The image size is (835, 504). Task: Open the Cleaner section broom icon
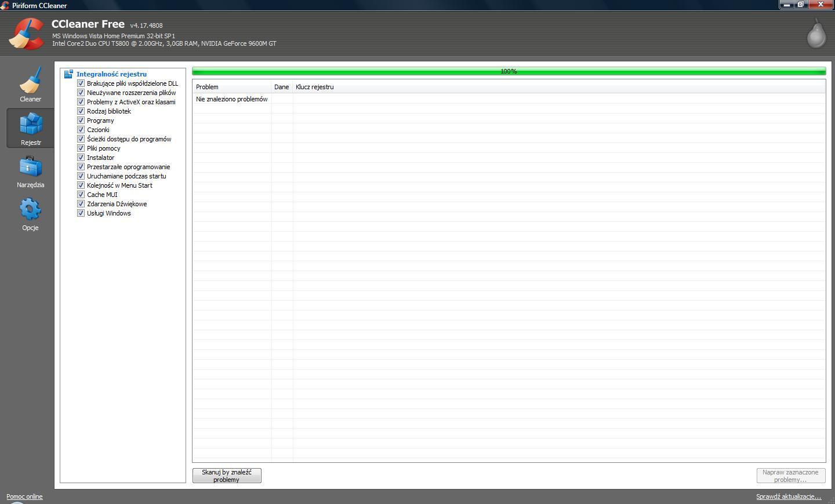click(30, 79)
